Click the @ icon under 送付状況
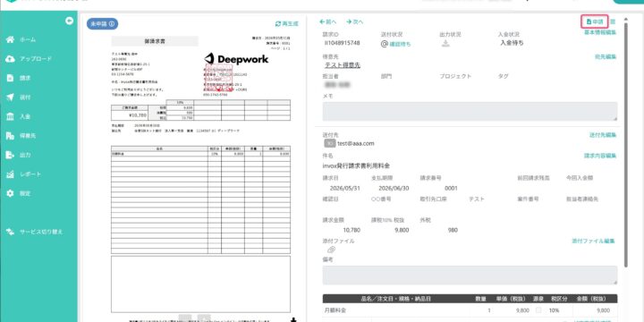Screen dimensions: 644x322 [x=385, y=44]
